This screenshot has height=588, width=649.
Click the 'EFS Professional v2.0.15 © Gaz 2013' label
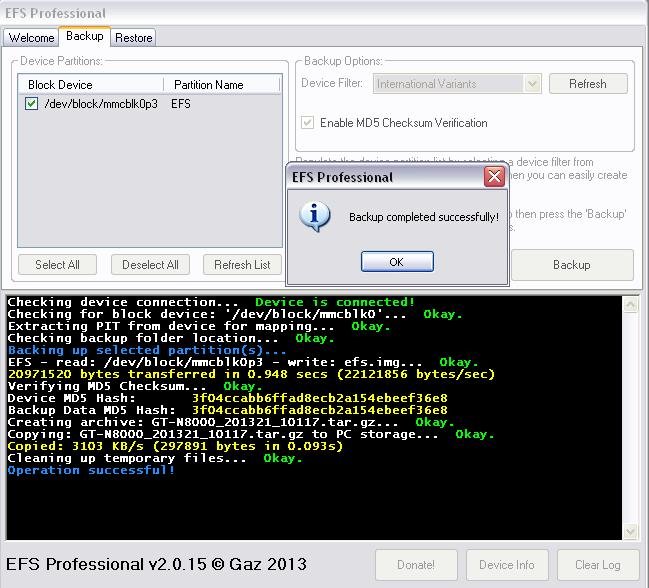click(156, 564)
